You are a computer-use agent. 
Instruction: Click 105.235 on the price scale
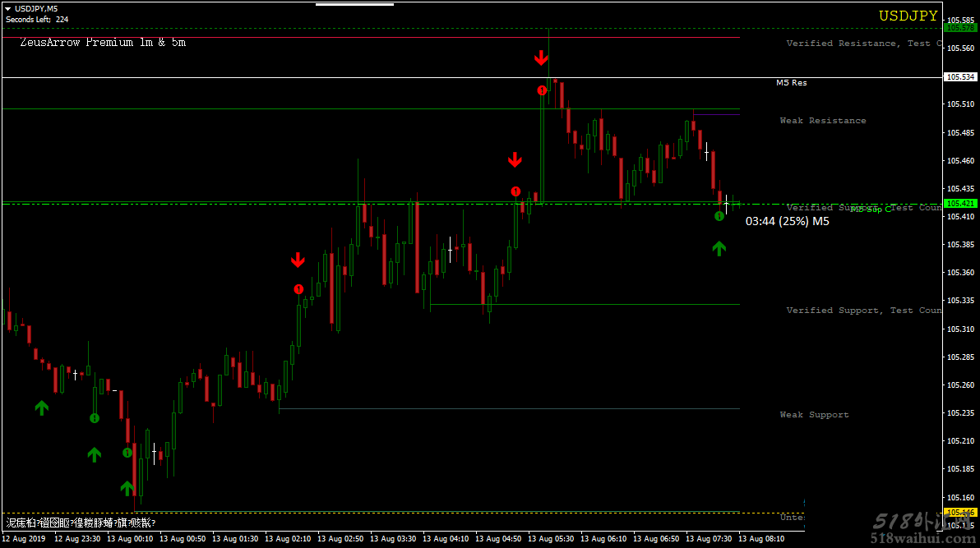coord(960,413)
